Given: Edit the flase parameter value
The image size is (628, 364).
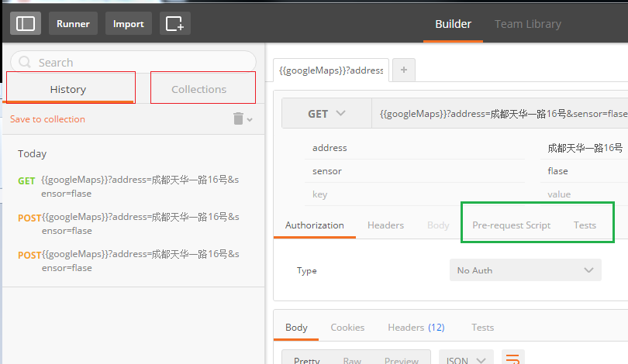Looking at the screenshot, I should tap(585, 171).
